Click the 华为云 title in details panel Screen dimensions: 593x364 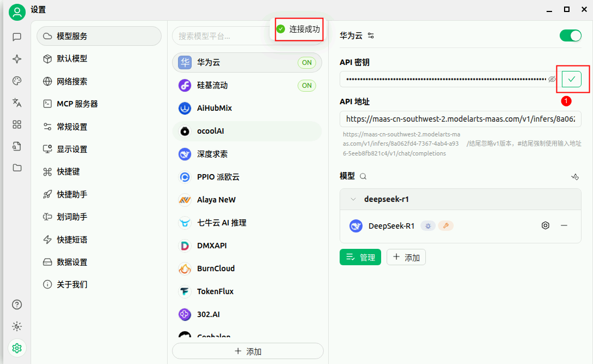pos(351,35)
